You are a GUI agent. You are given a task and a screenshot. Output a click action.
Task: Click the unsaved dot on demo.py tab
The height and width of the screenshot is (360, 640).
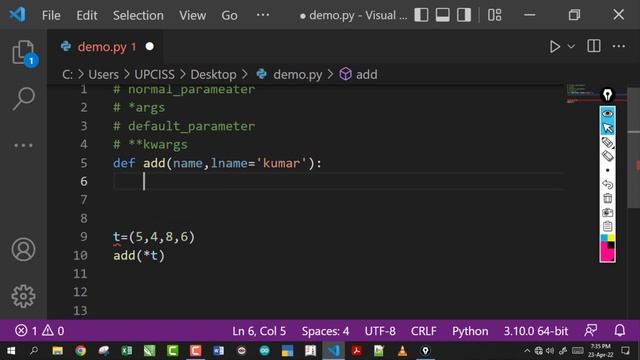point(150,47)
